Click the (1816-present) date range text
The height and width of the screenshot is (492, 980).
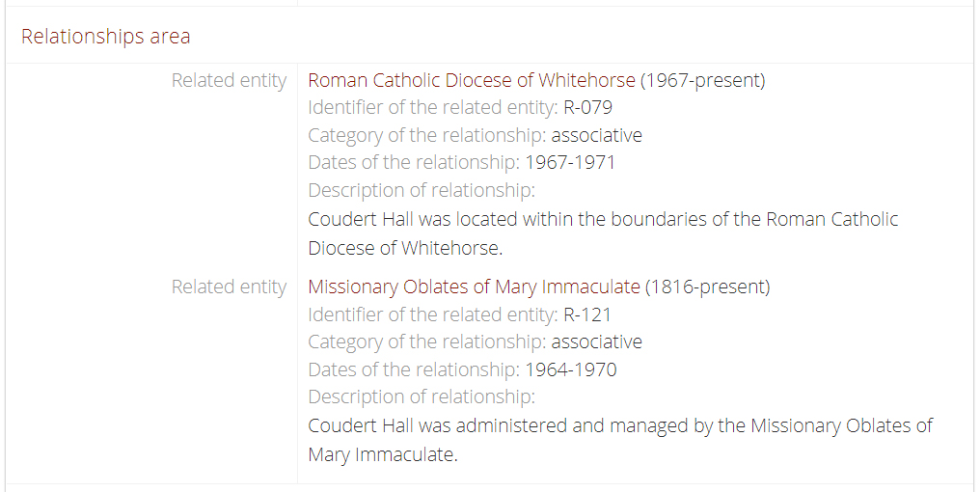point(707,287)
